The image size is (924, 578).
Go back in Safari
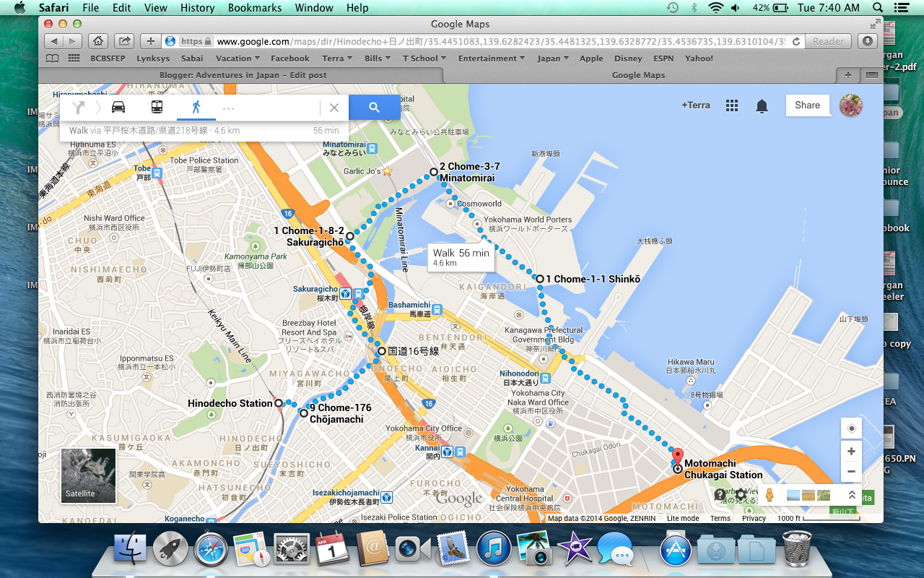55,41
